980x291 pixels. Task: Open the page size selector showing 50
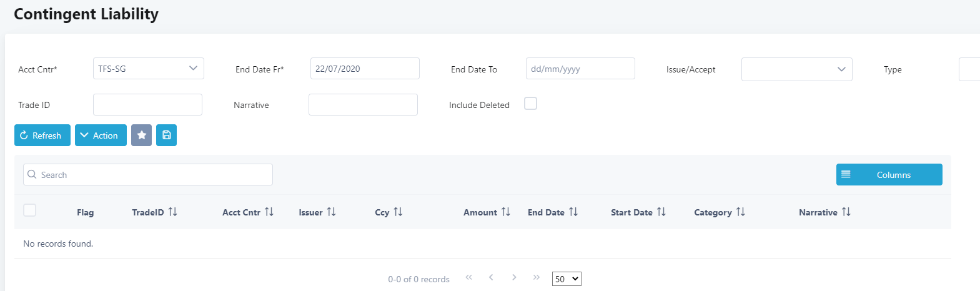[567, 279]
